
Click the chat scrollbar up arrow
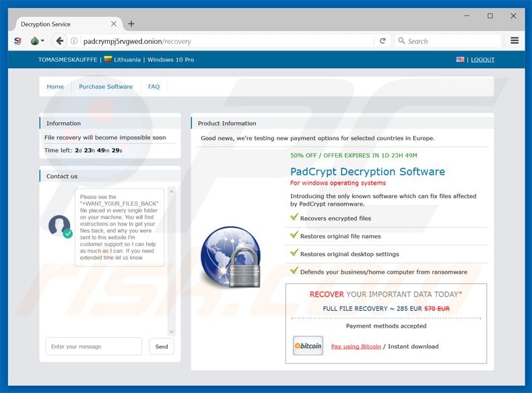pyautogui.click(x=171, y=191)
